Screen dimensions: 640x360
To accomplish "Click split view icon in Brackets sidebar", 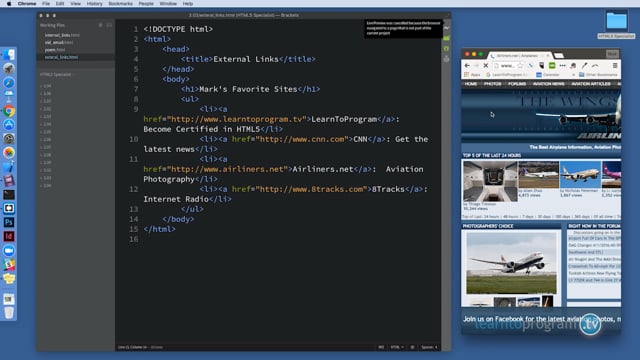I will pos(109,25).
